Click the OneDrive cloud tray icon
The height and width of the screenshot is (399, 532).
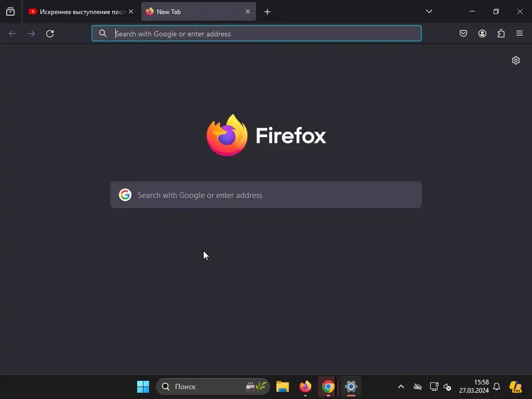pos(418,387)
